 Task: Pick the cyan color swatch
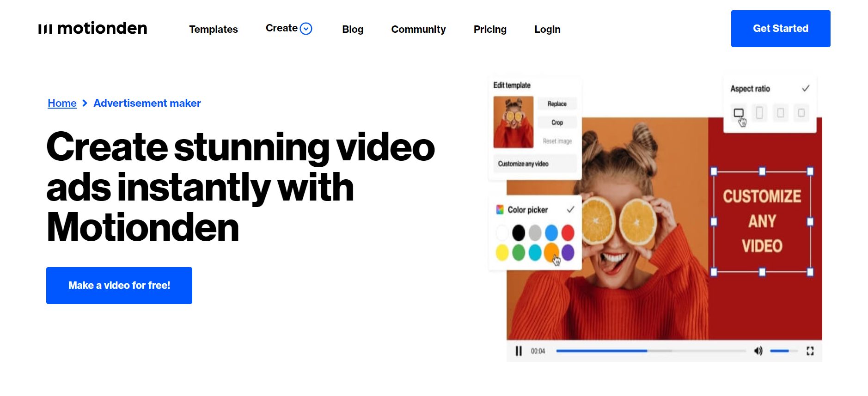[535, 252]
